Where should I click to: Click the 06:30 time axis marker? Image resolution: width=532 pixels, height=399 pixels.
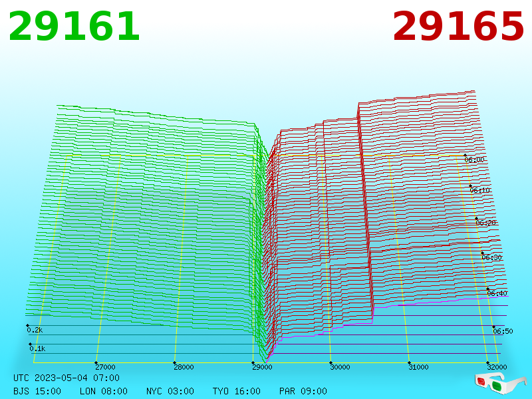click(491, 257)
